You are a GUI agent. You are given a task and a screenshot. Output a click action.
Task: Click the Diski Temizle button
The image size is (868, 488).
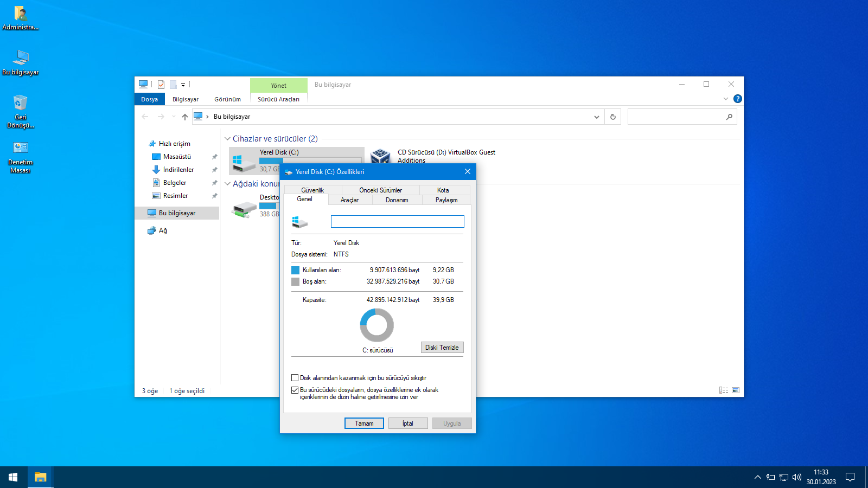[x=442, y=348]
